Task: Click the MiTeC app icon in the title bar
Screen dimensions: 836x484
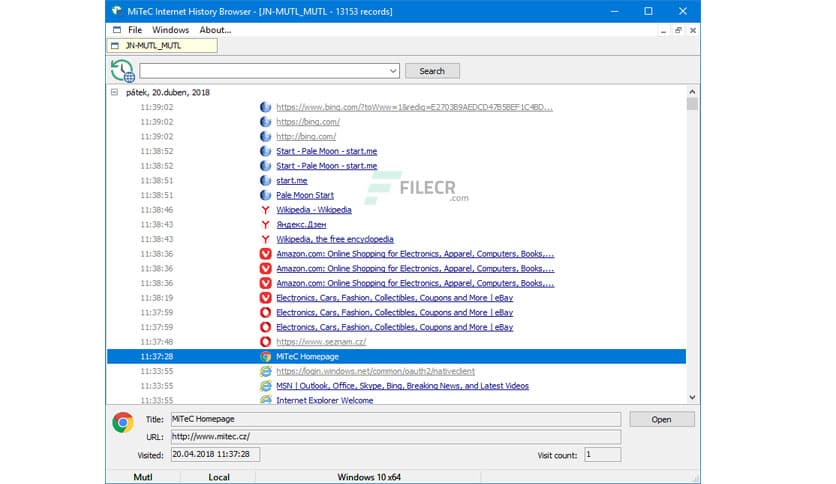Action: (x=116, y=11)
